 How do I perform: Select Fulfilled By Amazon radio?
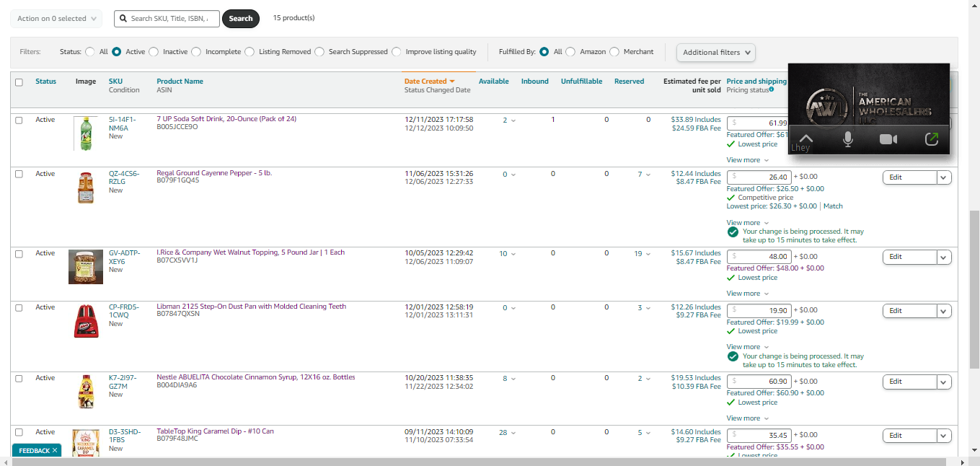(x=570, y=52)
